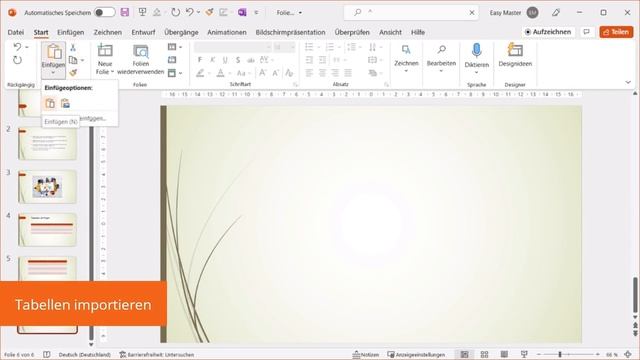Select slide 3 thumbnail with picture

click(x=47, y=187)
